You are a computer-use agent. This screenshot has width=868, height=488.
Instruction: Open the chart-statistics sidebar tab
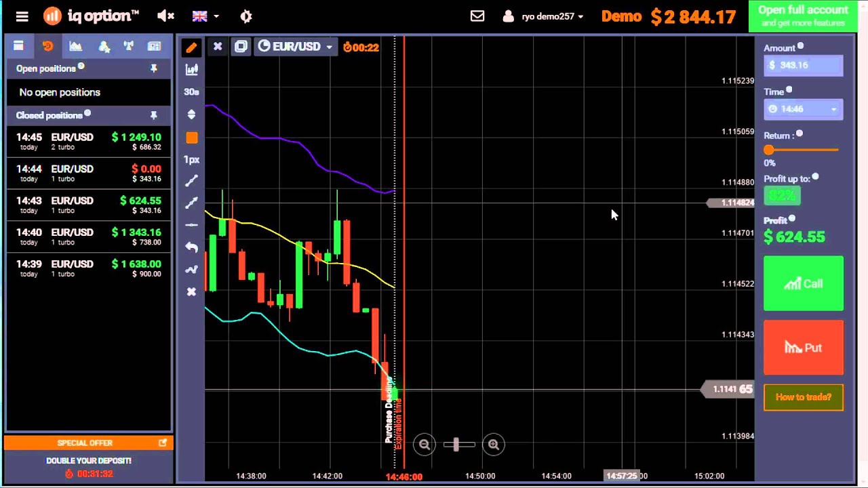75,46
